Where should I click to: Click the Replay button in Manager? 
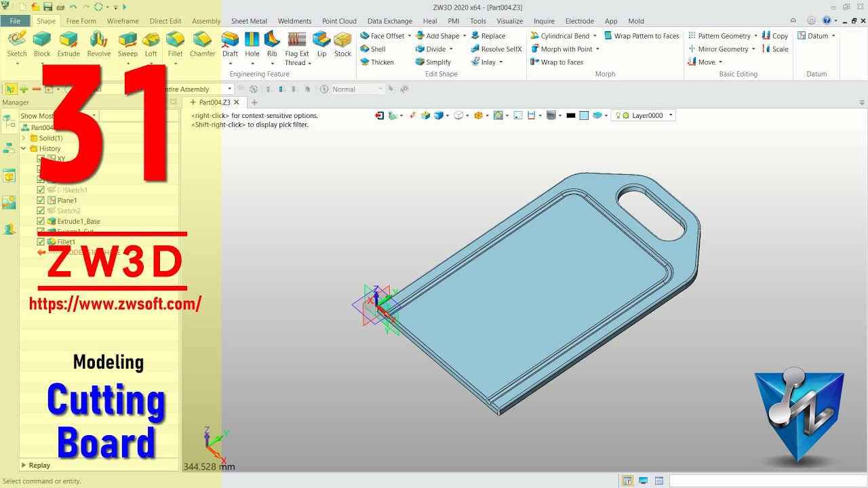[x=35, y=466]
